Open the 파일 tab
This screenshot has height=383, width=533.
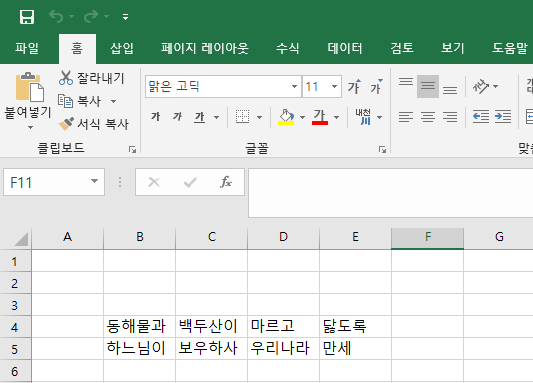(x=27, y=48)
